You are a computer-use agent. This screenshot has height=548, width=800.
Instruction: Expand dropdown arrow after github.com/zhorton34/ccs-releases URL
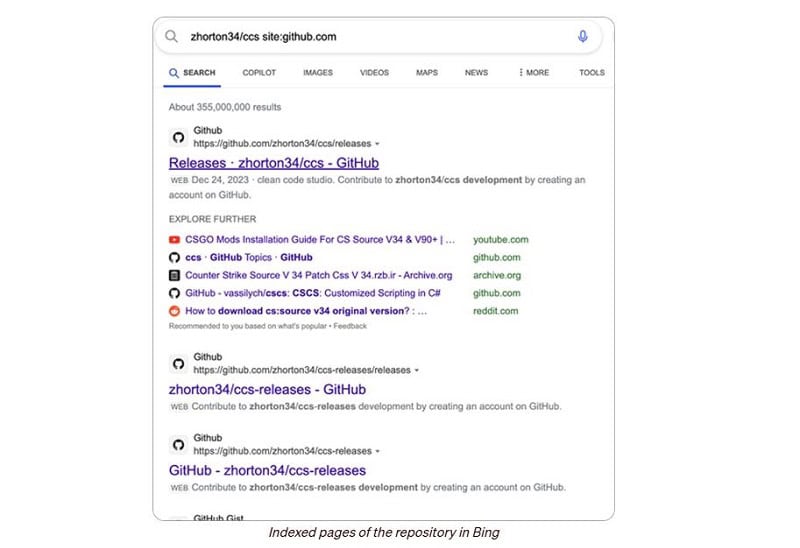[378, 452]
